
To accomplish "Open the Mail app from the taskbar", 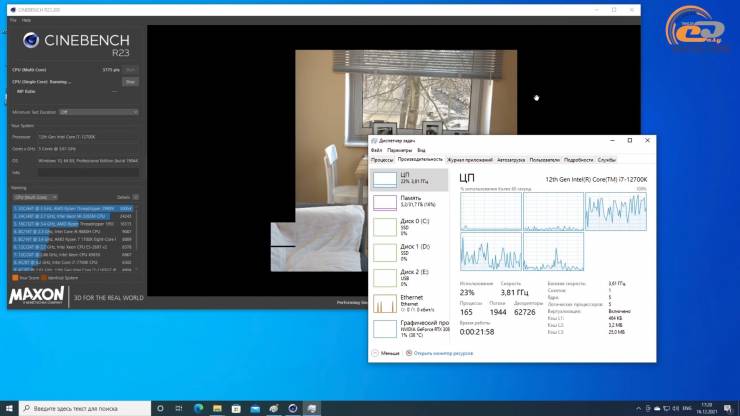I will pos(255,408).
